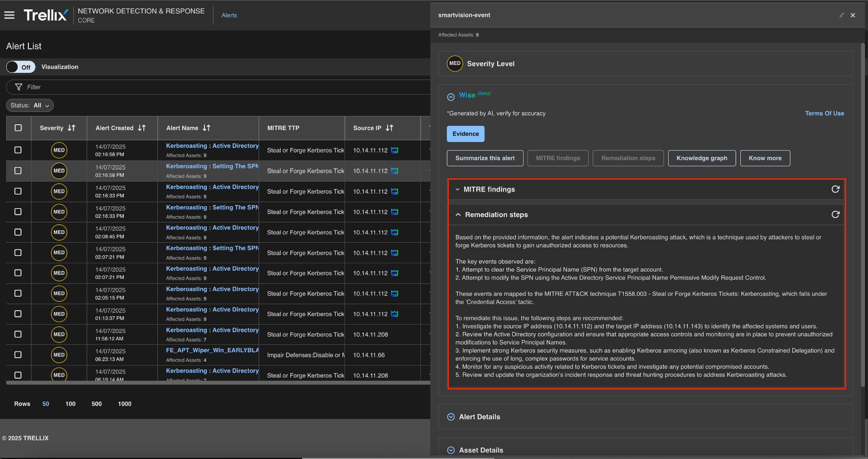Viewport: 868px width, 459px height.
Task: Sort by Alert Created column arrows
Action: [142, 128]
